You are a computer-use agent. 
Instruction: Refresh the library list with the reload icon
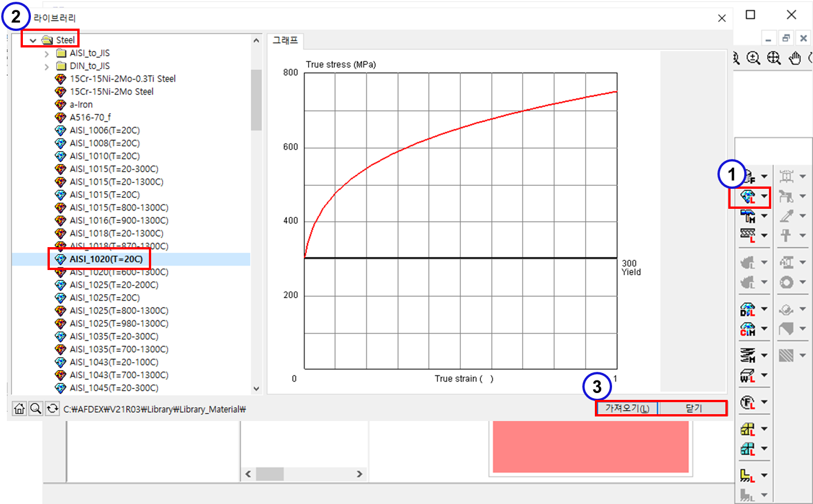tap(52, 408)
